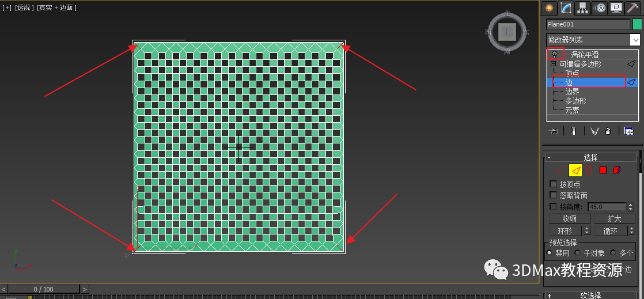Image resolution: width=644 pixels, height=299 pixels.
Task: Open the Display panel tab
Action: click(615, 7)
